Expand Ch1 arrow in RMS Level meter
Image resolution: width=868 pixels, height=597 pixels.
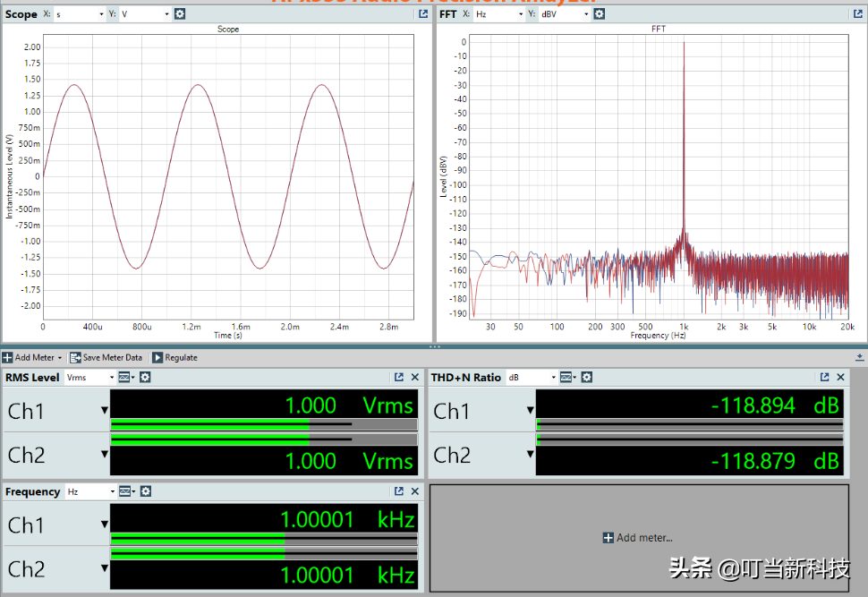click(x=105, y=412)
